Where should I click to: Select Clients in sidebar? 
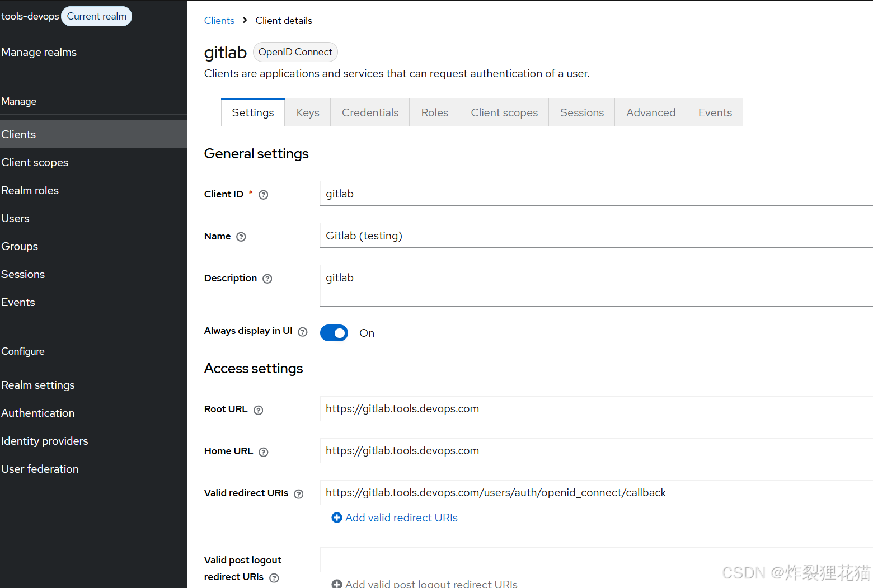click(93, 134)
